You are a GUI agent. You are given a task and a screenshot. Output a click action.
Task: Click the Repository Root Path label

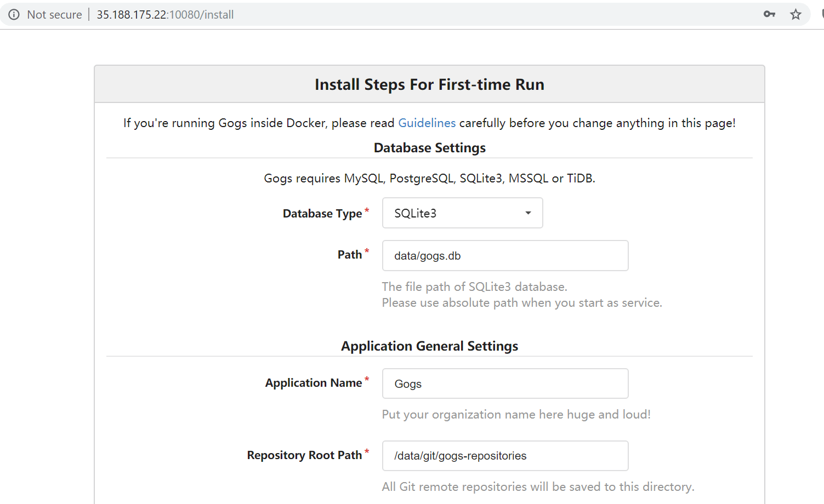pyautogui.click(x=304, y=455)
